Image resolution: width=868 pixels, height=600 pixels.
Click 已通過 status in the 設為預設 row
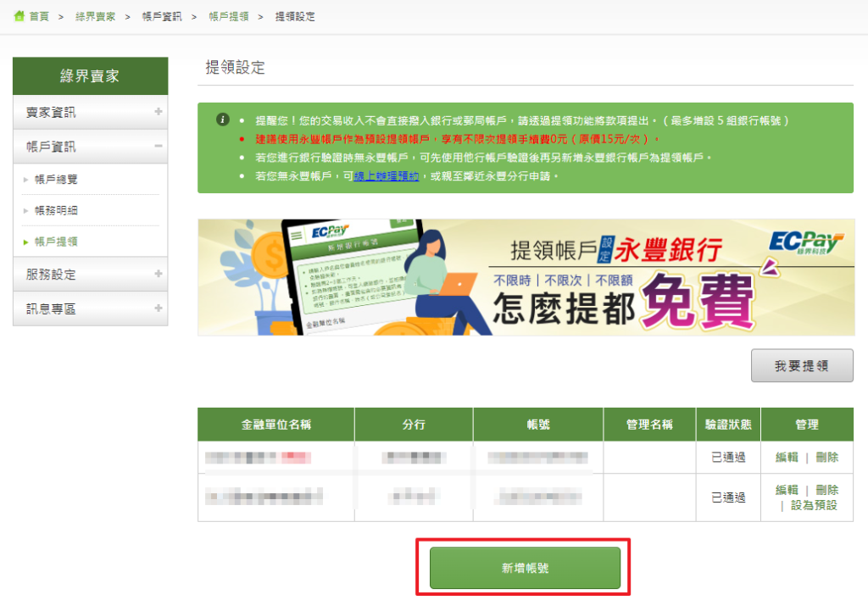pos(728,497)
